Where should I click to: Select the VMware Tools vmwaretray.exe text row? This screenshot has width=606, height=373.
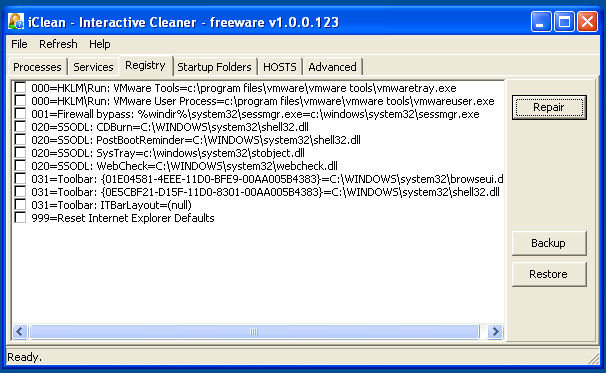pyautogui.click(x=244, y=88)
